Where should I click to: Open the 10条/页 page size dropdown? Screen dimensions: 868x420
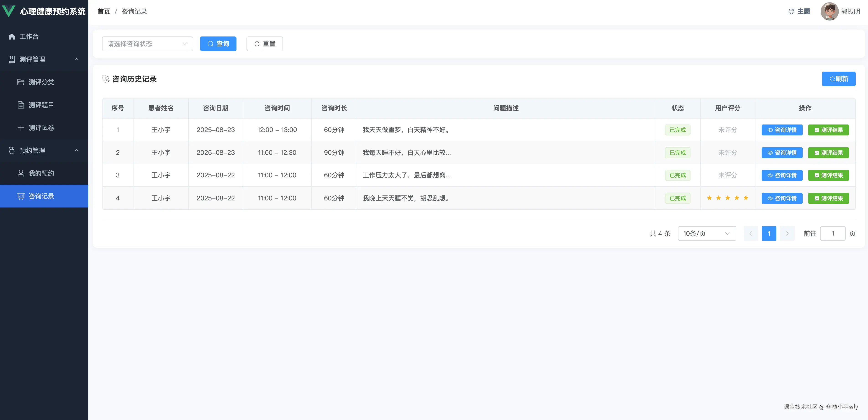tap(707, 233)
